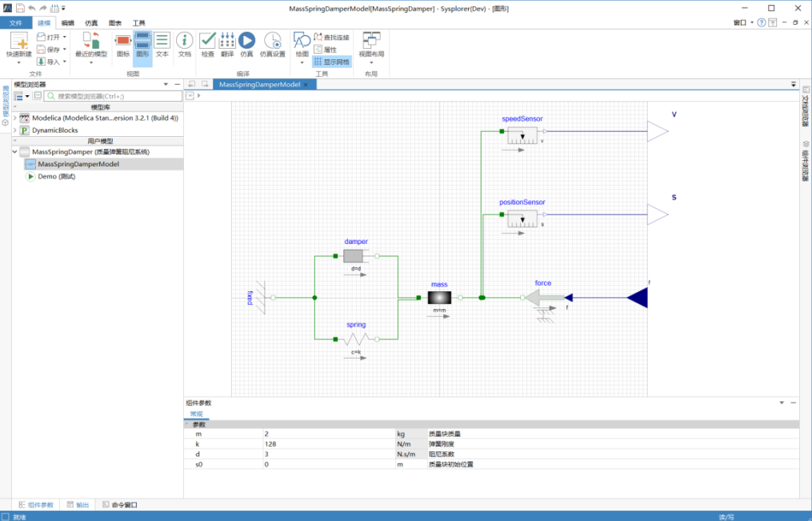812x521 pixels.
Task: Click the value 2 for parameter m
Action: click(x=266, y=434)
